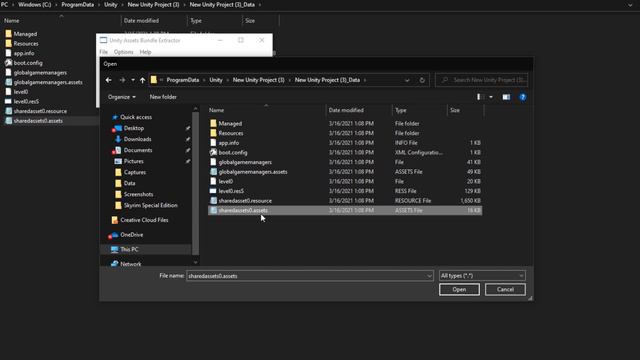Image resolution: width=640 pixels, height=360 pixels.
Task: Click the Cancel button
Action: point(505,289)
